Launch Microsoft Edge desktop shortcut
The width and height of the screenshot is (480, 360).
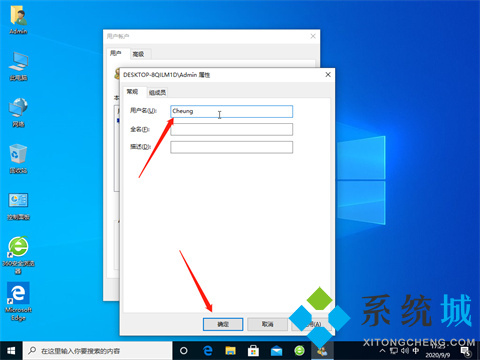tap(18, 302)
